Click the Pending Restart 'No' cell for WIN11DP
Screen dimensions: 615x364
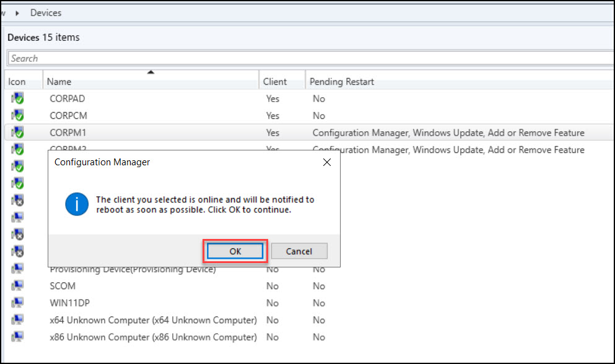pyautogui.click(x=319, y=303)
